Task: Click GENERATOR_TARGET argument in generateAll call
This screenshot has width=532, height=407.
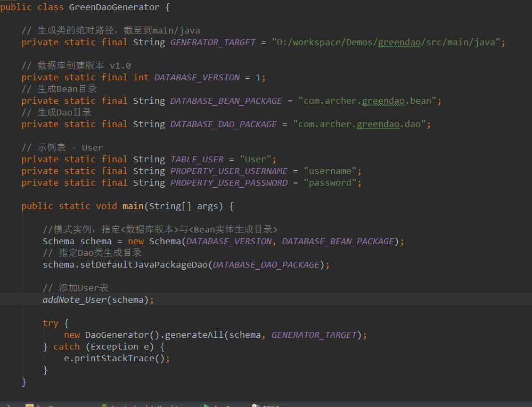Action: click(314, 336)
